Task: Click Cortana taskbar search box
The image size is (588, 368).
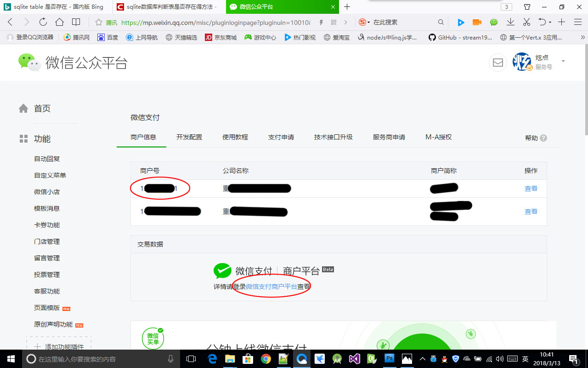Action: pyautogui.click(x=102, y=359)
